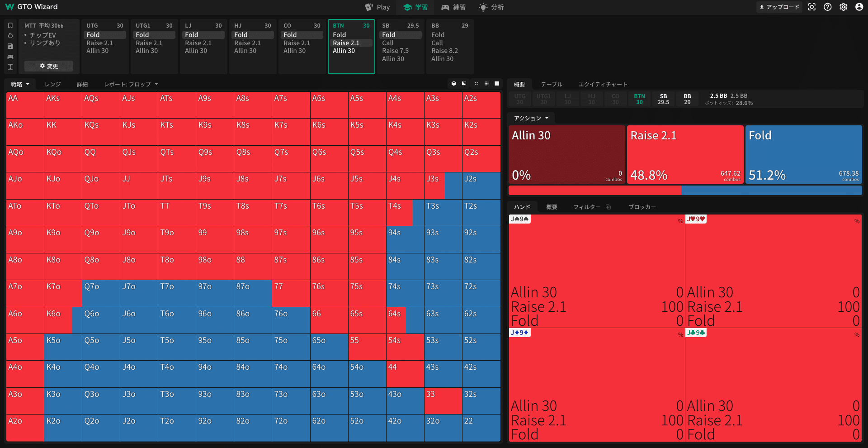Viewport: 868px width, 448px height.
Task: Switch to the レンジ tab
Action: (x=53, y=84)
